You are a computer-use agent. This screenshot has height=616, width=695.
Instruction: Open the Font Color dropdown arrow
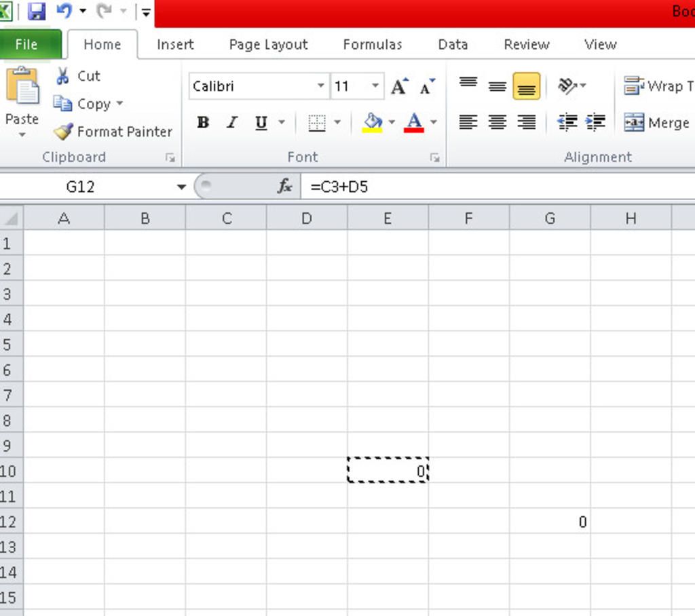click(434, 122)
